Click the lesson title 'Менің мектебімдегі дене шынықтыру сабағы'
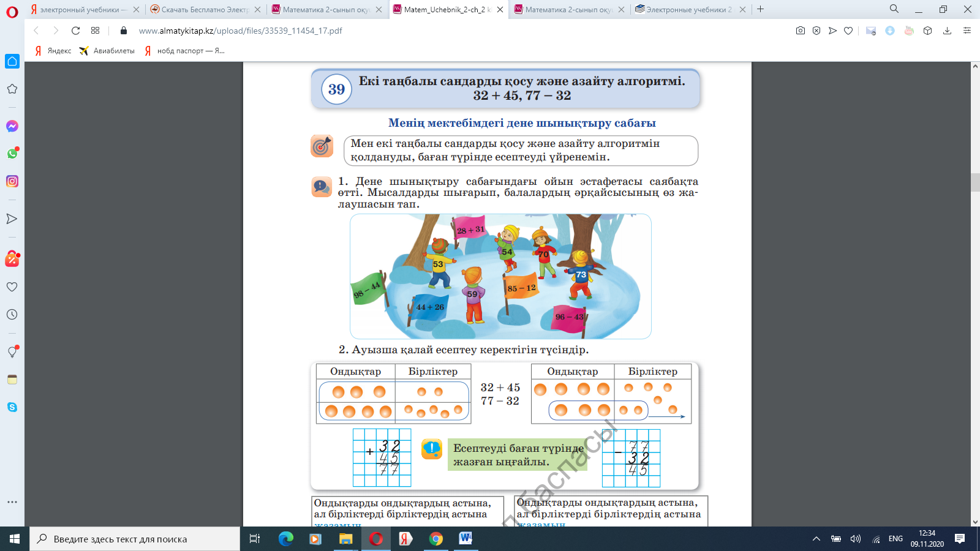 click(522, 123)
